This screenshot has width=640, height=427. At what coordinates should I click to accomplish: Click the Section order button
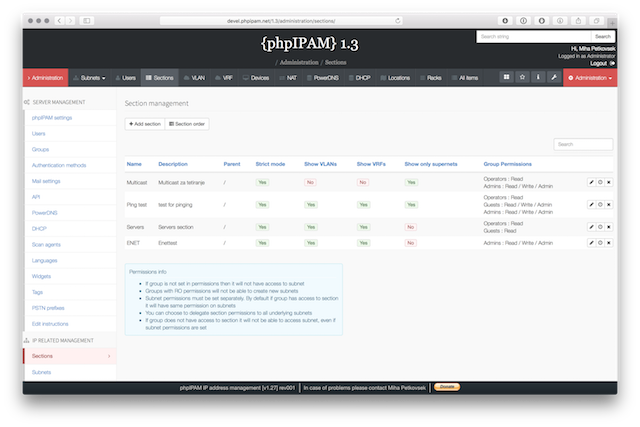coord(187,123)
